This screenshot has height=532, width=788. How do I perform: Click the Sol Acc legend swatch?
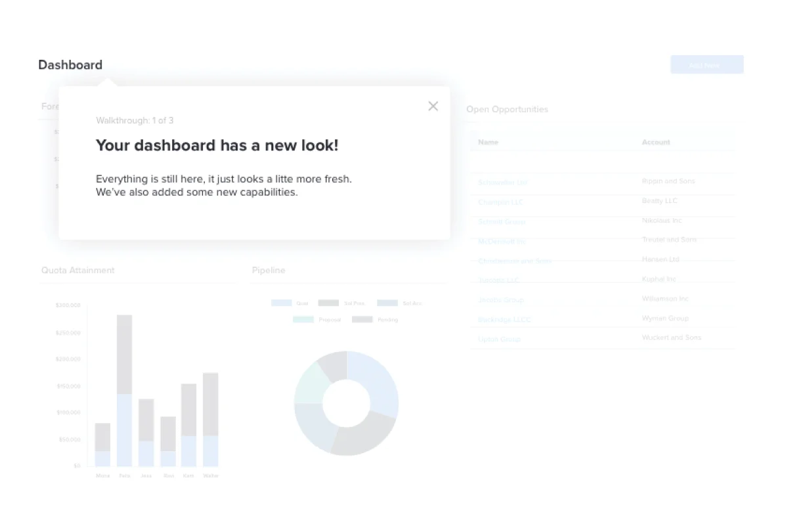pos(387,303)
